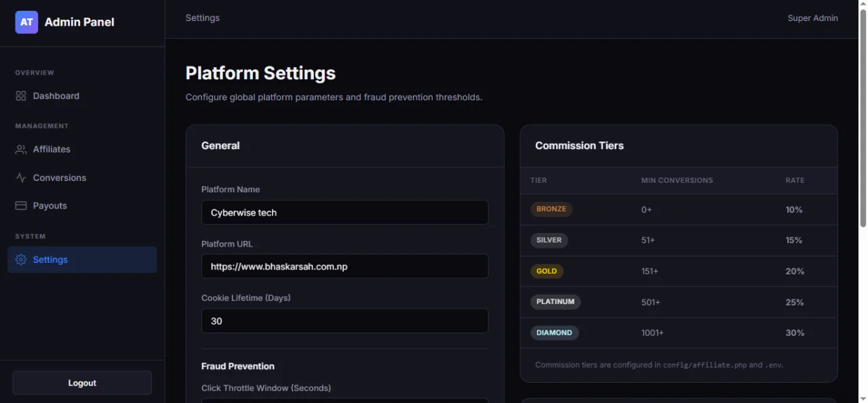Select Settings in the sidebar

(82, 259)
